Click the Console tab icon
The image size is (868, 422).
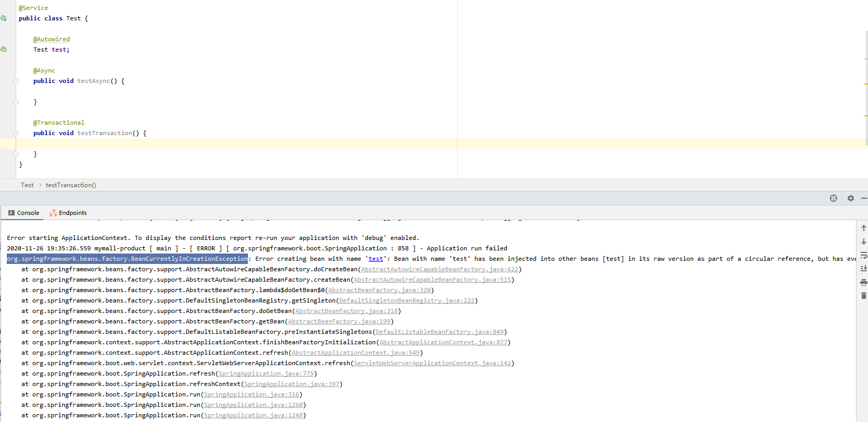[x=11, y=213]
